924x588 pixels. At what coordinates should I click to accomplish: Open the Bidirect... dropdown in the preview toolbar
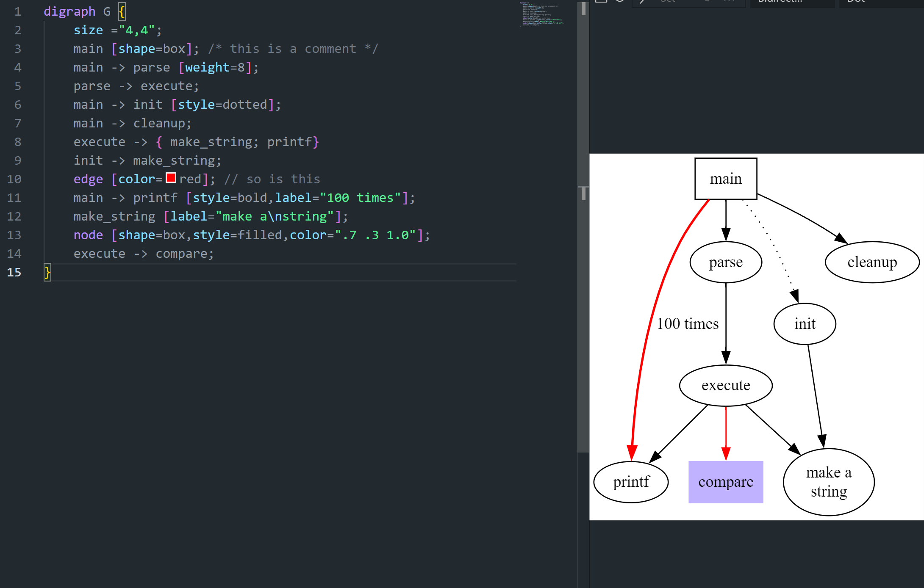point(791,3)
